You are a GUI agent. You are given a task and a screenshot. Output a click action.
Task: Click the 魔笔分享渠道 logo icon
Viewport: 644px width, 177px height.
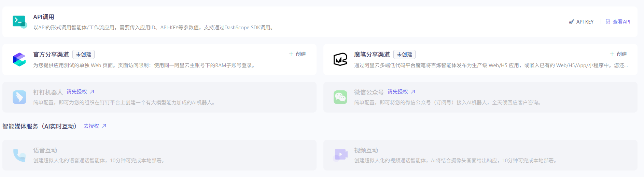coord(340,59)
